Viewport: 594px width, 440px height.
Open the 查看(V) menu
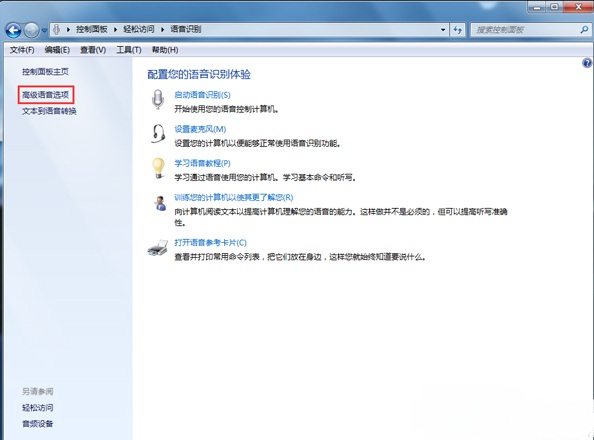coord(93,50)
